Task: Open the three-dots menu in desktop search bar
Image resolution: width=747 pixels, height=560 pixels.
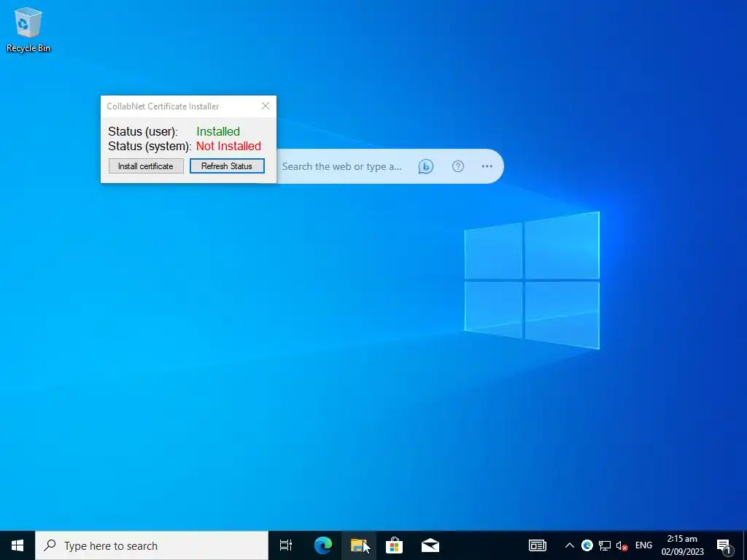Action: 487,166
